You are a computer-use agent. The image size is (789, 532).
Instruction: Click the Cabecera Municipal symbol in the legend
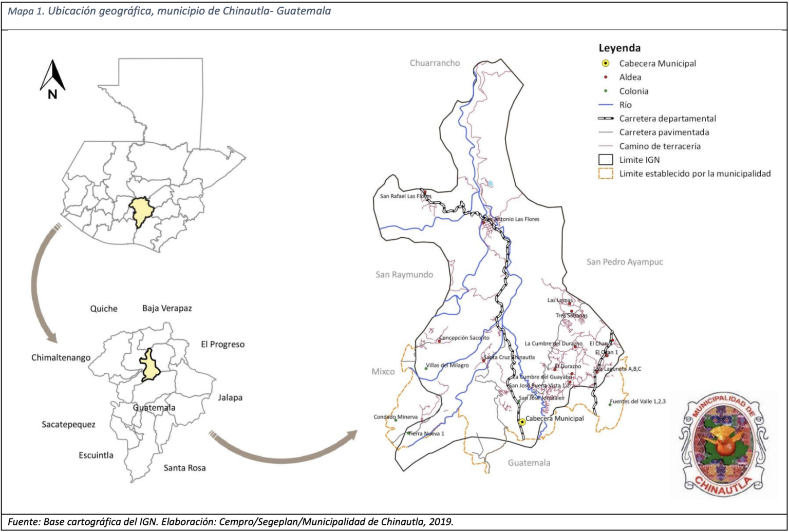pos(606,64)
